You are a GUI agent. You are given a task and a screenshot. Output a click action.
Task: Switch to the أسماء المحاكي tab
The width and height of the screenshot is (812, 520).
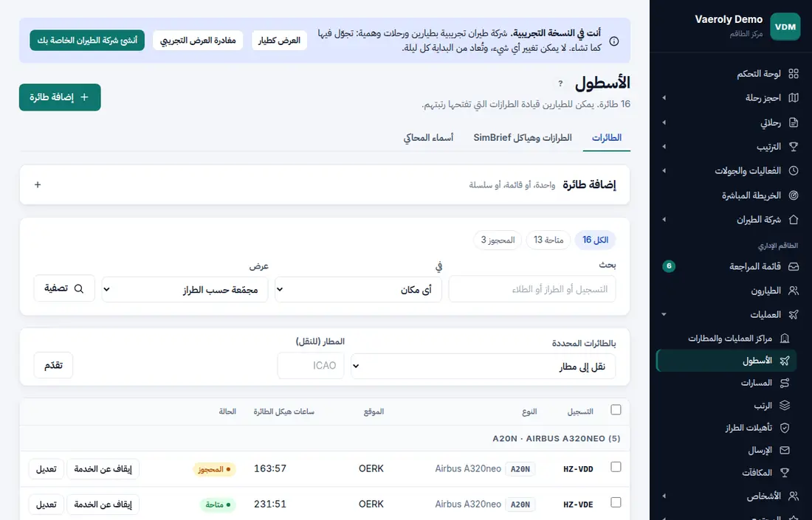(x=428, y=138)
